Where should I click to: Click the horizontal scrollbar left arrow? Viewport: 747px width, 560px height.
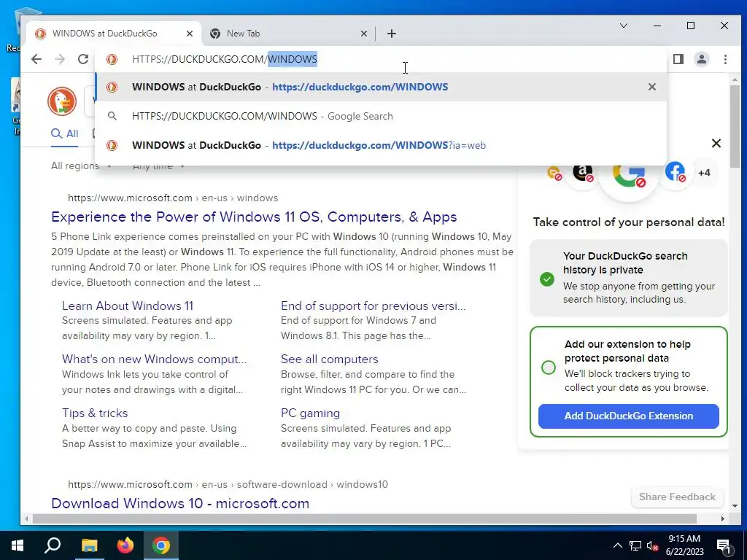click(x=26, y=518)
